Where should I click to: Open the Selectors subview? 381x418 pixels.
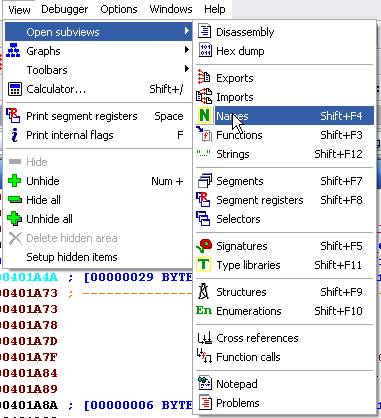(284, 219)
